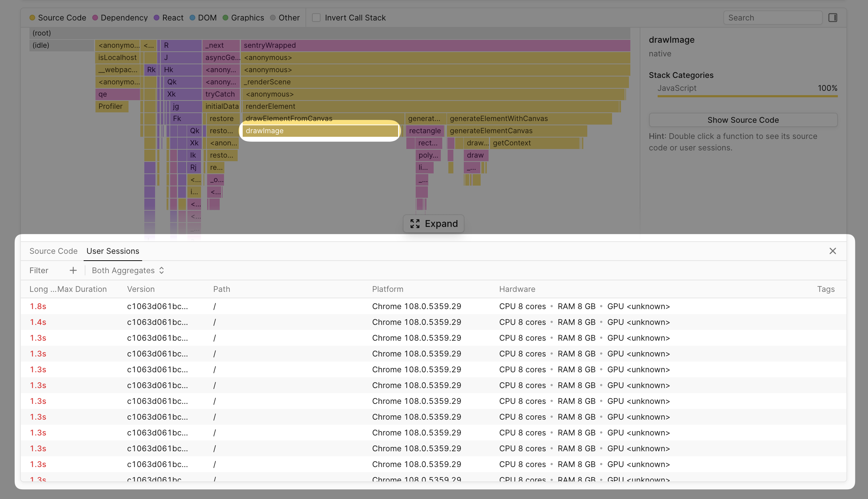Click the Graphics legend item
868x499 pixels.
pos(243,18)
